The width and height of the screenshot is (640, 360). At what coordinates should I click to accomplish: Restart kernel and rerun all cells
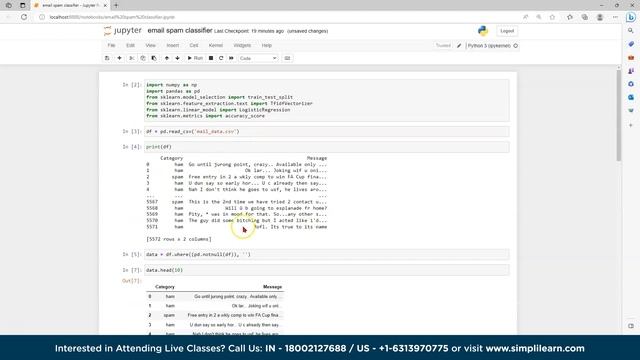point(231,58)
